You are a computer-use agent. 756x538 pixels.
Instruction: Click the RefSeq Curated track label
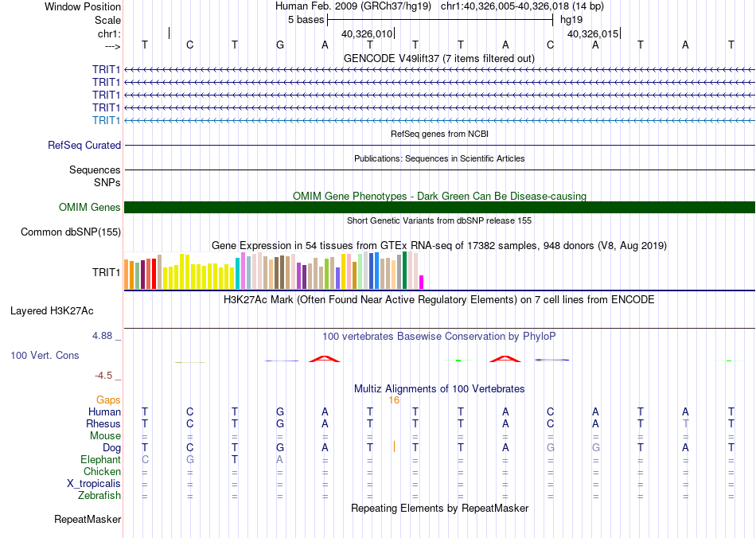(84, 145)
